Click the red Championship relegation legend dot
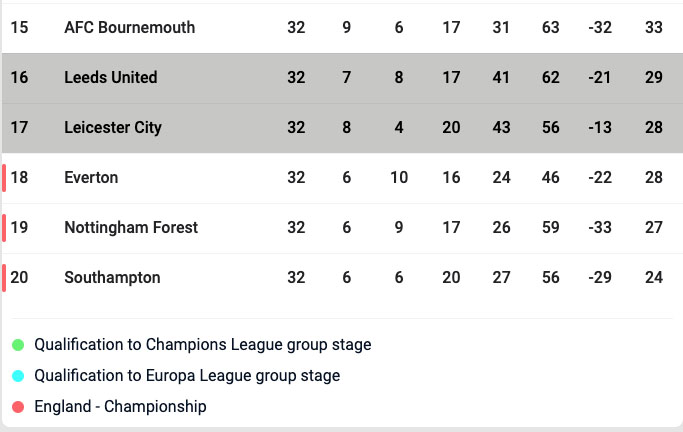This screenshot has width=683, height=432. pyautogui.click(x=18, y=407)
